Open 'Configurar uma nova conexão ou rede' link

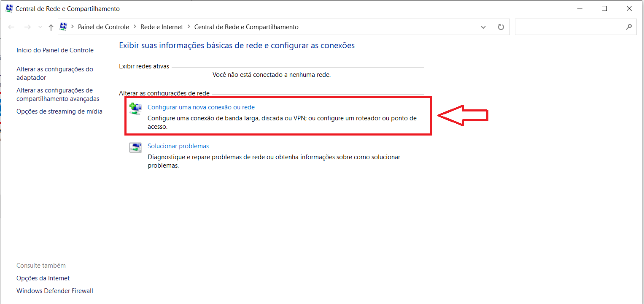tap(201, 107)
